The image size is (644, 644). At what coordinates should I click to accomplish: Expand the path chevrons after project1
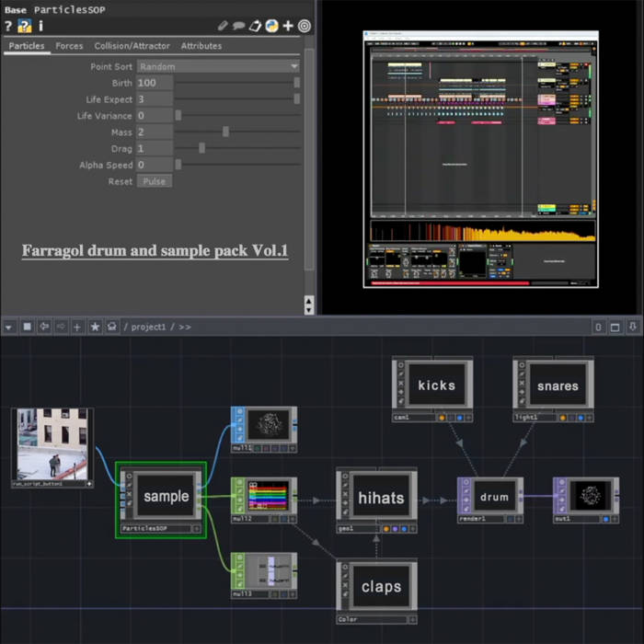[x=185, y=327]
